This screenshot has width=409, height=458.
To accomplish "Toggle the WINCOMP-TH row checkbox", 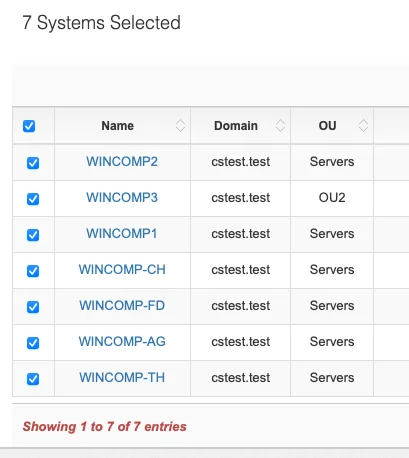I will coord(33,379).
